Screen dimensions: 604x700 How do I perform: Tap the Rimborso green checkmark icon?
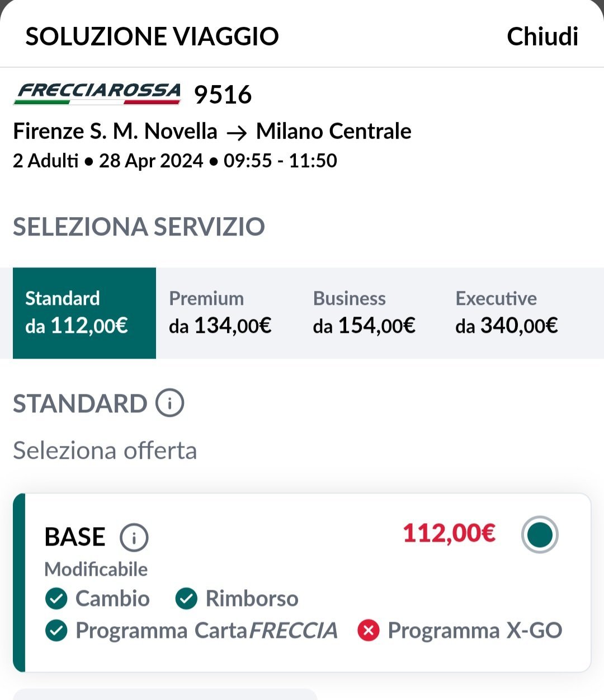point(186,599)
